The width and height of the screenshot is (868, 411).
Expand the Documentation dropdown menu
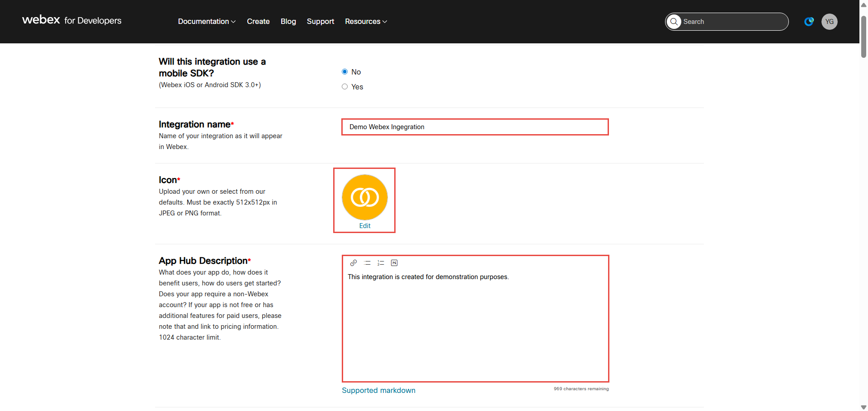(x=207, y=22)
